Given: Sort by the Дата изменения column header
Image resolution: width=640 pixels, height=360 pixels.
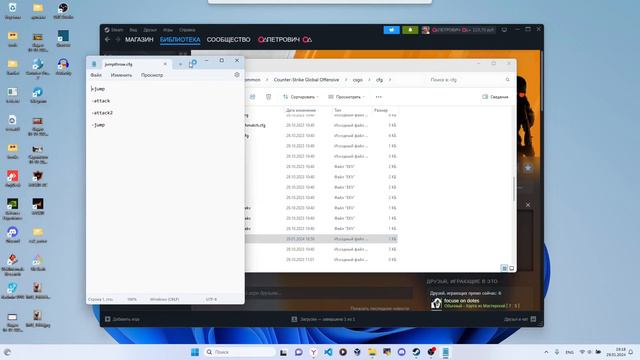Looking at the screenshot, I should click(301, 110).
